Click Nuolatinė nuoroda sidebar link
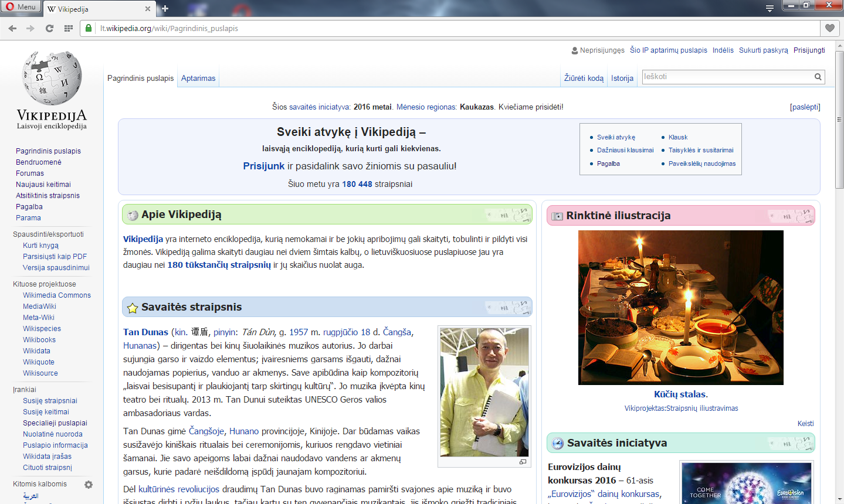Viewport: 844px width, 504px height. pos(53,434)
